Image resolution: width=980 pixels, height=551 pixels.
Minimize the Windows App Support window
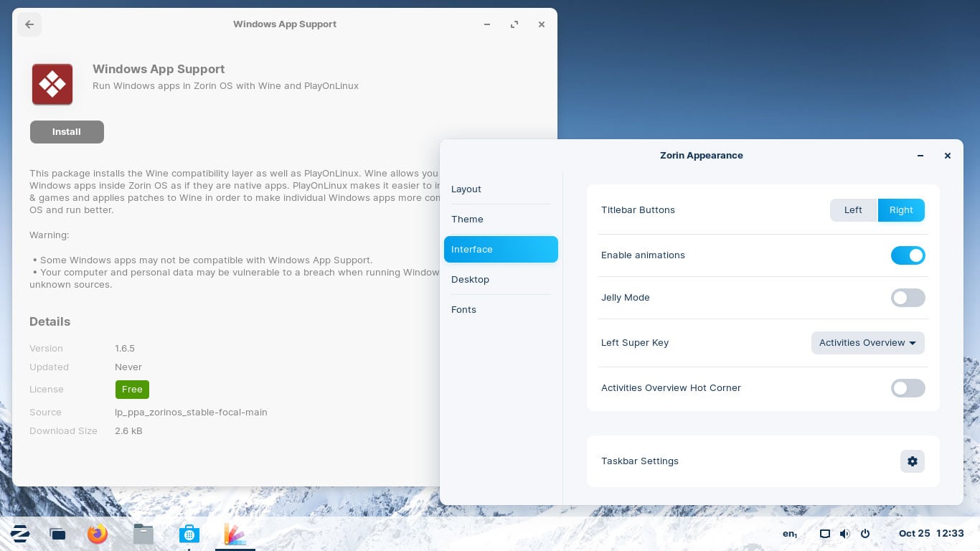pyautogui.click(x=487, y=24)
